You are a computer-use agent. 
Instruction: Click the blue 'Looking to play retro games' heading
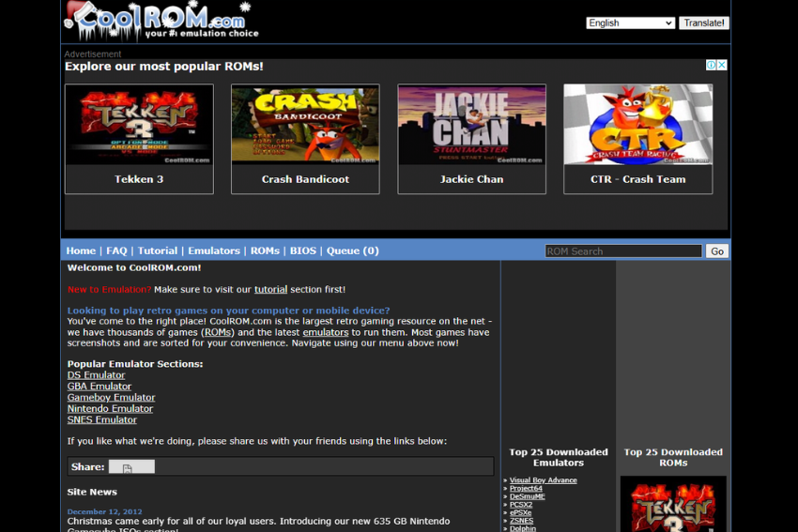(x=228, y=311)
